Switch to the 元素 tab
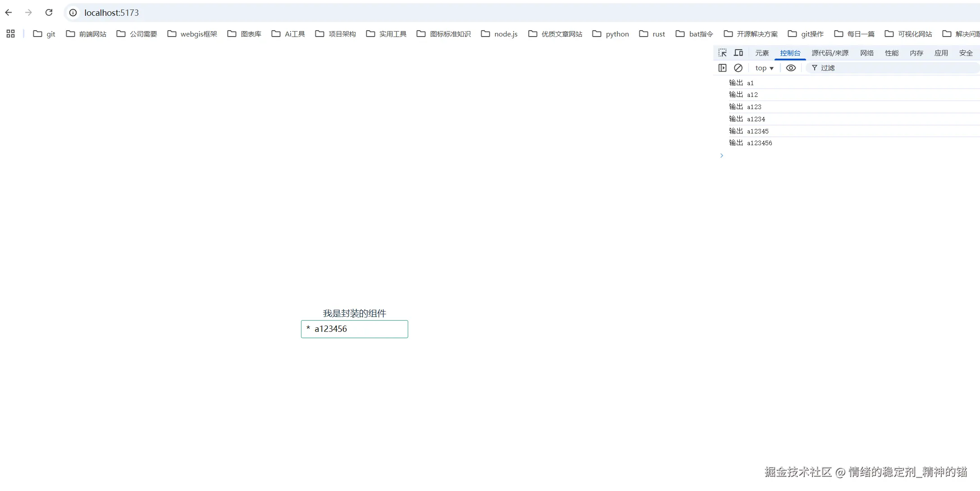980x491 pixels. click(762, 53)
